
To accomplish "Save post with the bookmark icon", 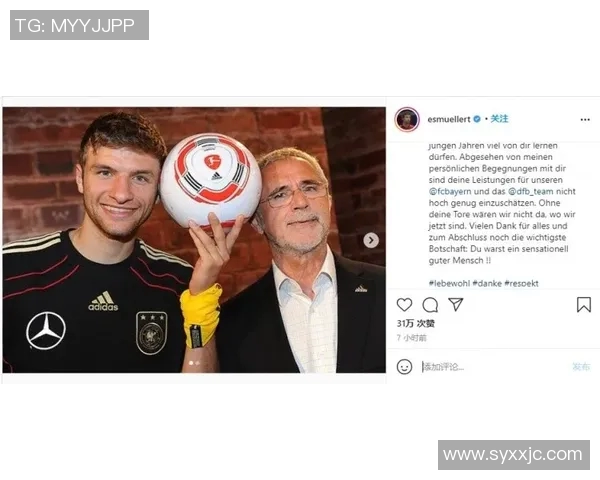I will 584,305.
